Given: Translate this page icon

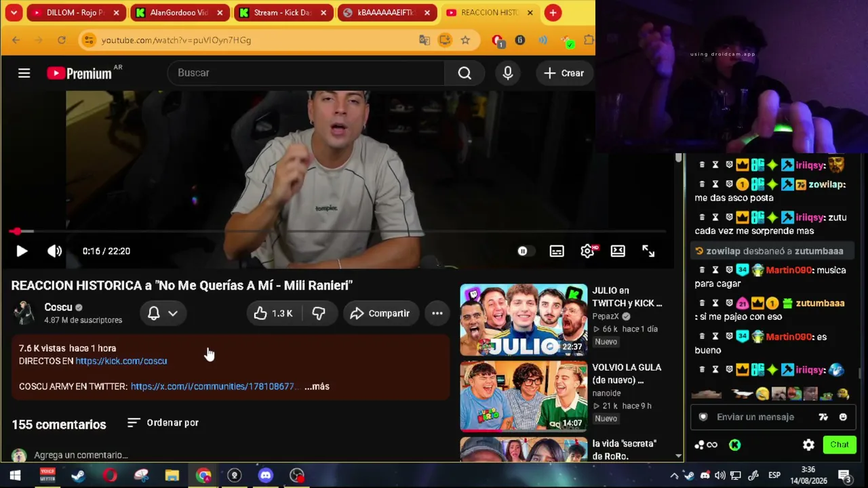Looking at the screenshot, I should tap(425, 40).
